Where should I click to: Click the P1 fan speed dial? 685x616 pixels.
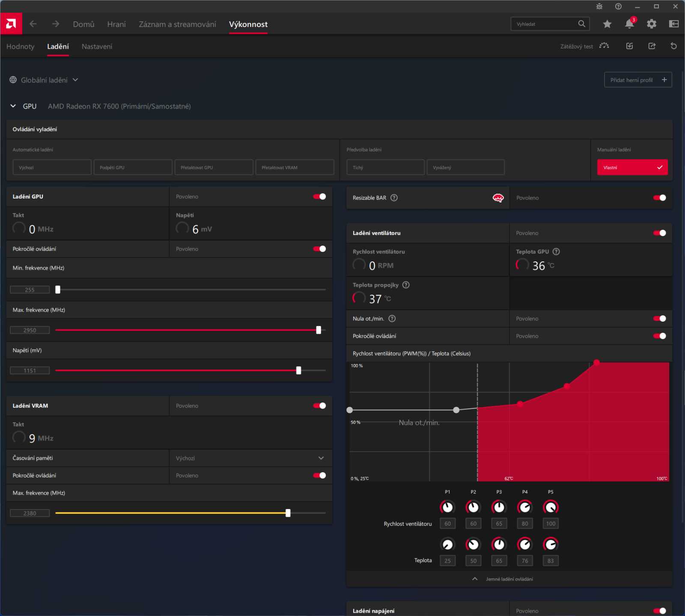[x=447, y=507]
